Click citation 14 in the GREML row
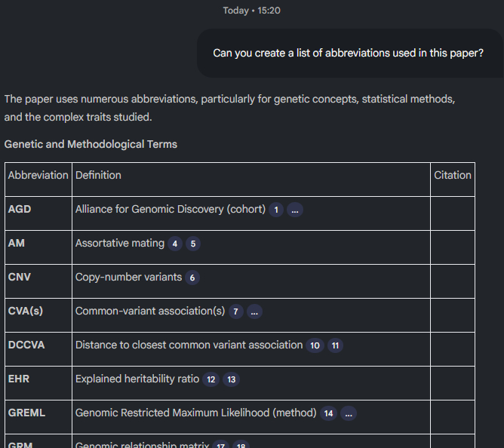Image resolution: width=504 pixels, height=448 pixels. tap(328, 413)
